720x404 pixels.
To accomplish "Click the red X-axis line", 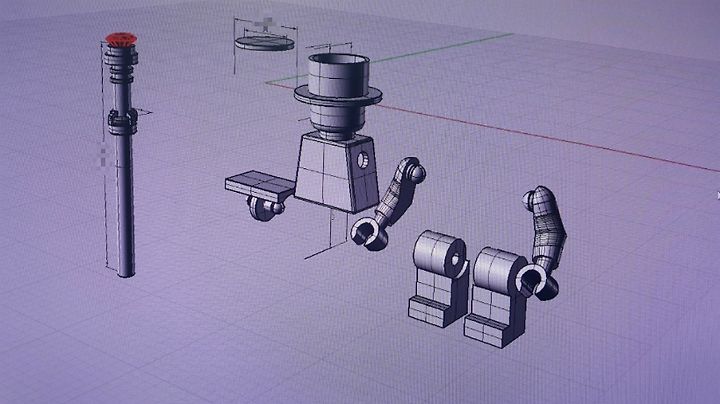I will 551,138.
